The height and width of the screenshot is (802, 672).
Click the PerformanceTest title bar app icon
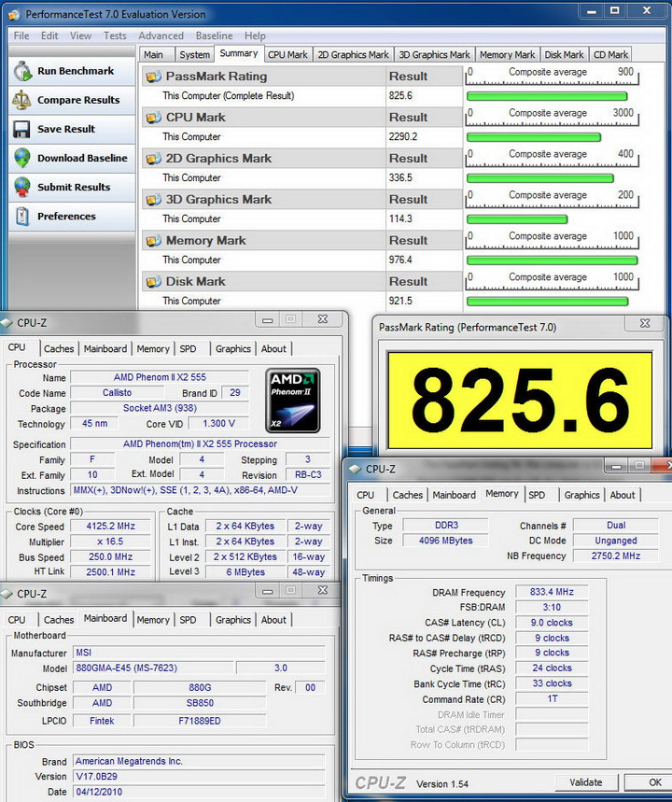[x=16, y=14]
